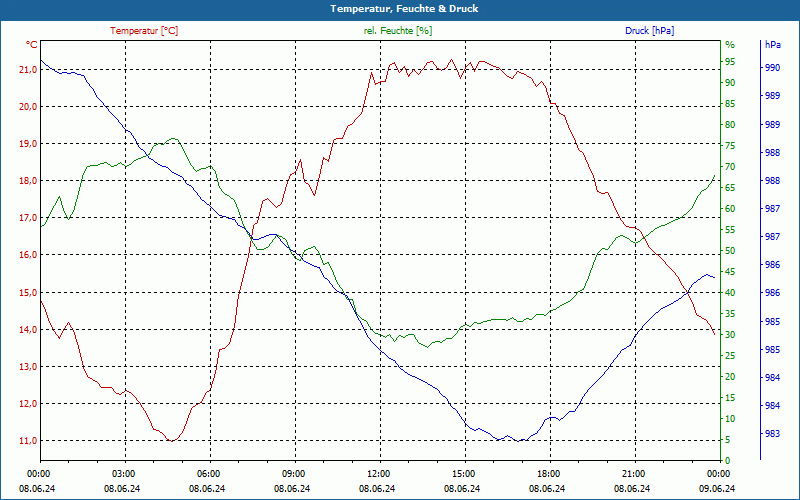Screen dimensions: 800x500
Task: Click time axis label "21:00"
Action: [x=633, y=474]
